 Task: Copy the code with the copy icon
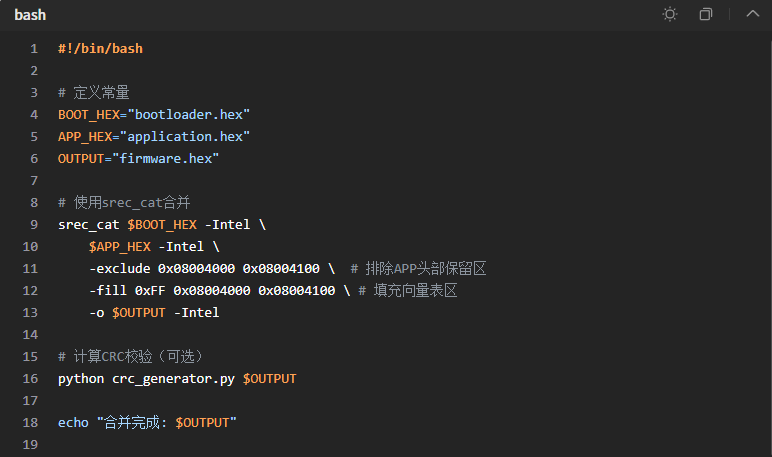(x=706, y=15)
